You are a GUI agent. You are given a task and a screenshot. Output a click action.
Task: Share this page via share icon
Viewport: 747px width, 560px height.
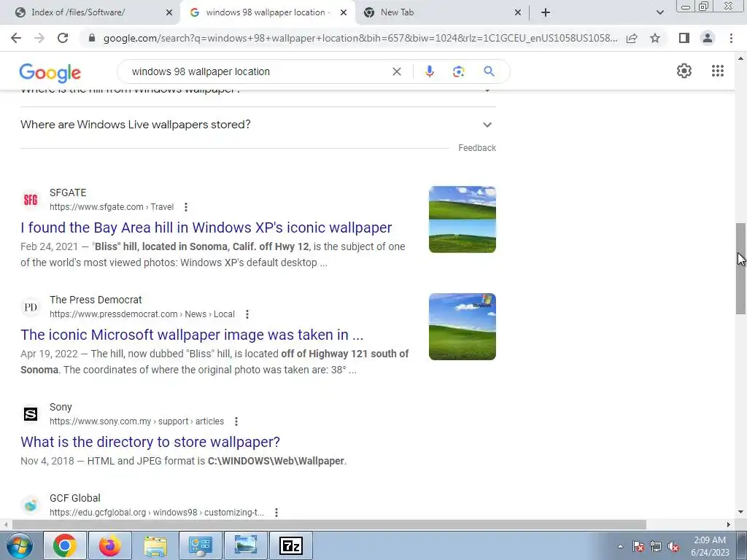[632, 38]
